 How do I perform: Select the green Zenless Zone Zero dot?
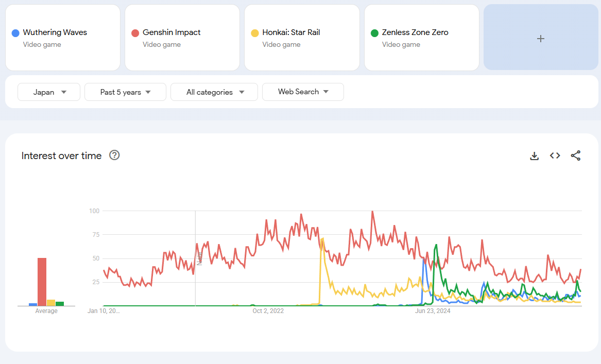click(374, 33)
